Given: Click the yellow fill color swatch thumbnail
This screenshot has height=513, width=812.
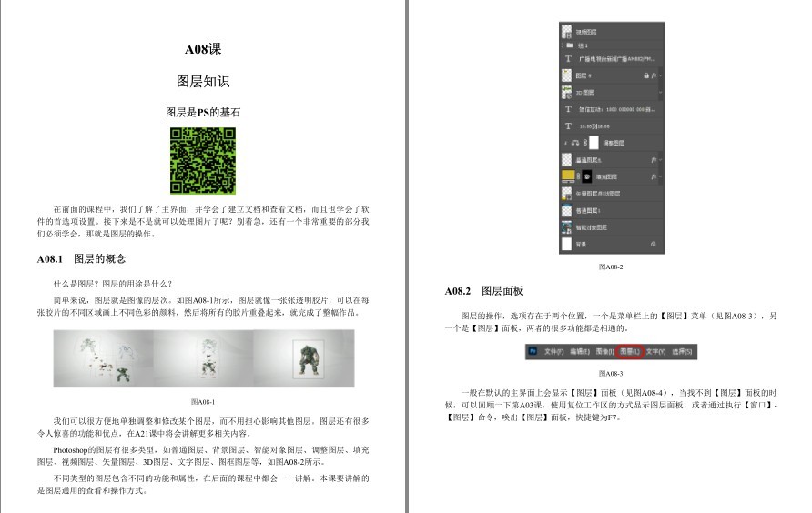Looking at the screenshot, I should click(568, 176).
